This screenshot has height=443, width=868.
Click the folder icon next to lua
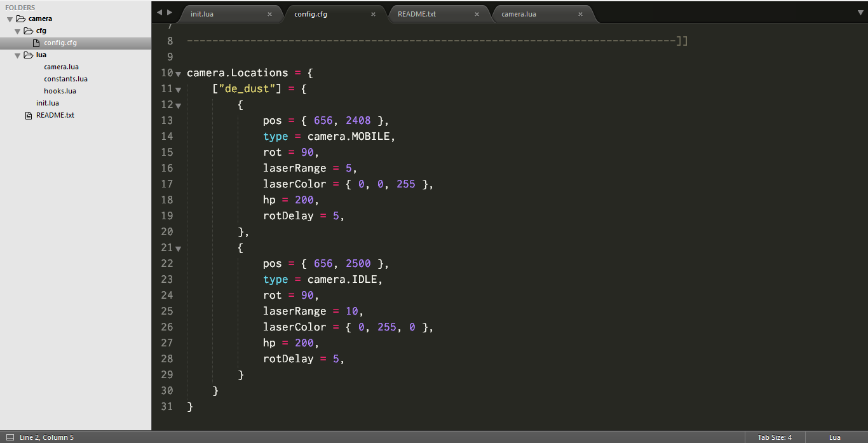tap(28, 55)
